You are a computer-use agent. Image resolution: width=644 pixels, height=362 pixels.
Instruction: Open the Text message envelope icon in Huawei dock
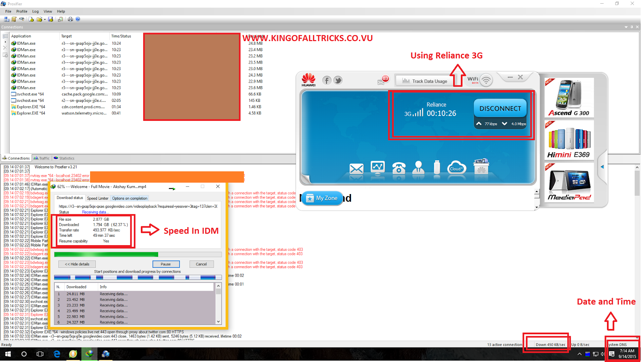356,168
